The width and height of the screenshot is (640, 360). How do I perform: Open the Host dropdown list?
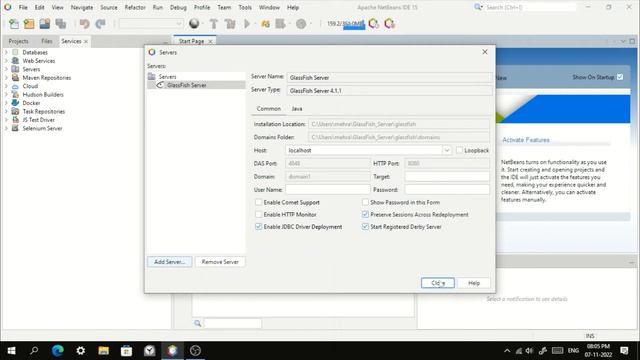click(x=447, y=150)
